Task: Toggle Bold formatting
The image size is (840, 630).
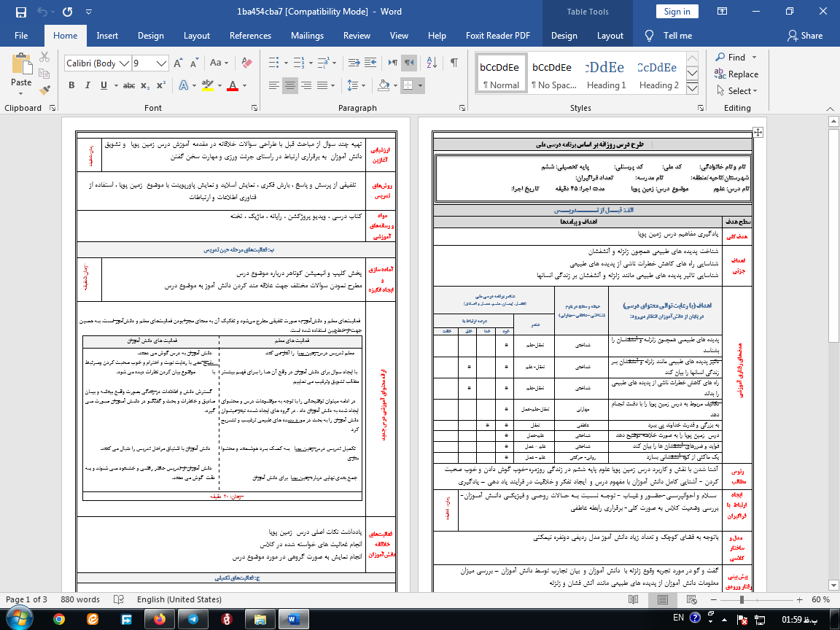Action: coord(71,85)
